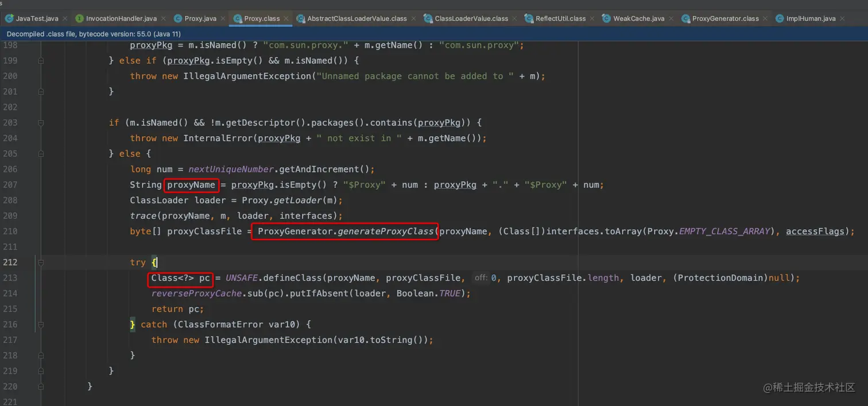868x406 pixels.
Task: Close the Proxy.class tab
Action: tap(285, 18)
